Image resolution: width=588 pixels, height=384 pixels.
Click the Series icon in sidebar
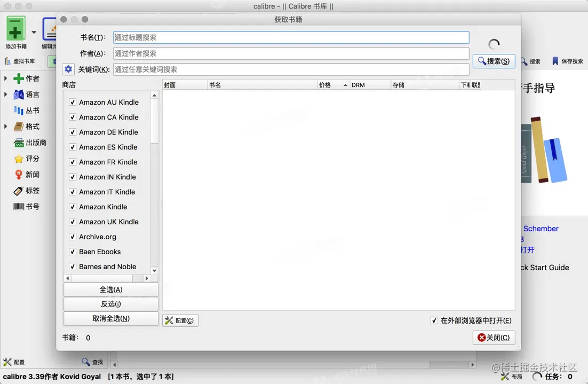coord(18,111)
